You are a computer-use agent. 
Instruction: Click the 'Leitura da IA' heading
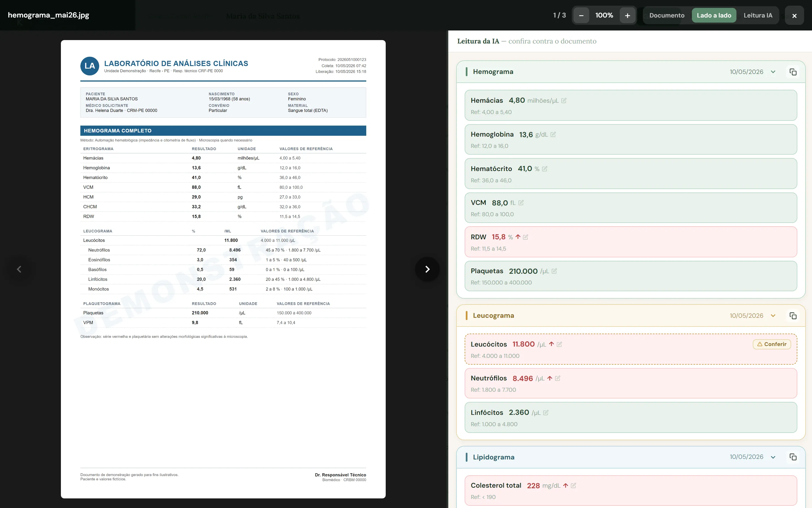[x=478, y=41]
